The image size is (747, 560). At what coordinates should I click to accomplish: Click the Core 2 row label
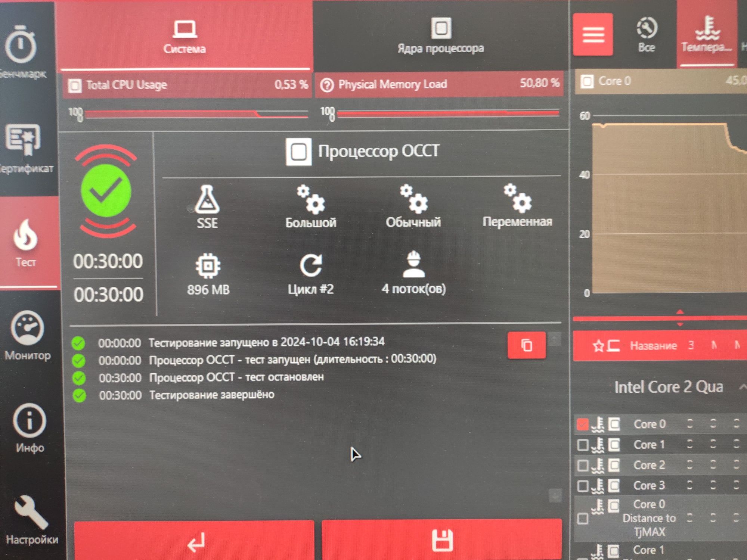pyautogui.click(x=649, y=465)
